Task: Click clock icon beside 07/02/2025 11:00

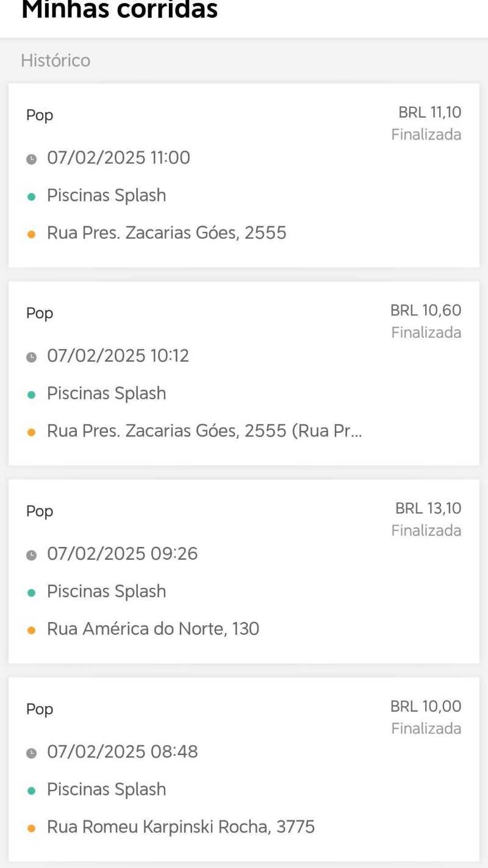Action: coord(32,159)
